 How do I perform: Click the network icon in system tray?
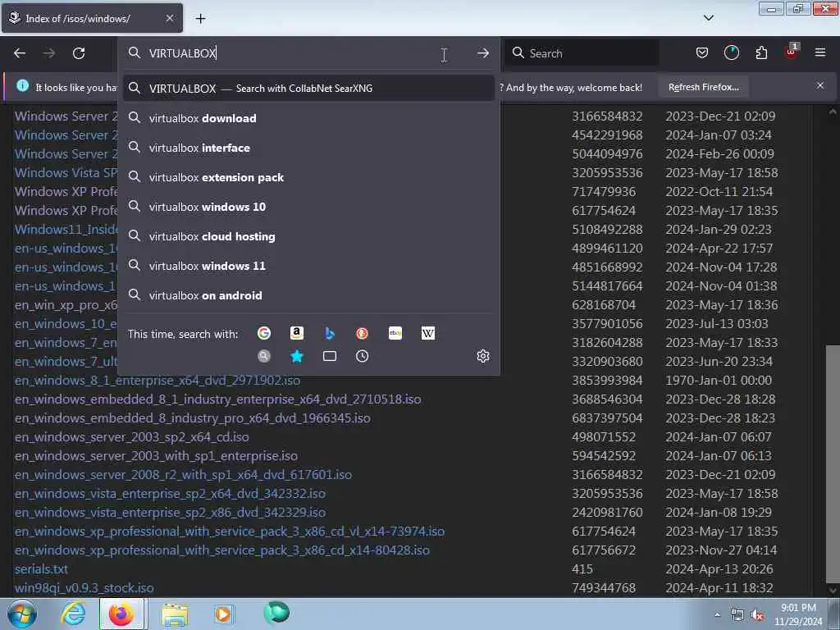tap(737, 615)
